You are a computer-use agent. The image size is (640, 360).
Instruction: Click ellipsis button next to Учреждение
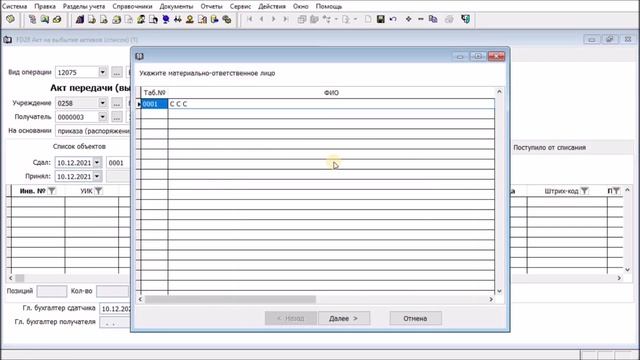pos(117,103)
